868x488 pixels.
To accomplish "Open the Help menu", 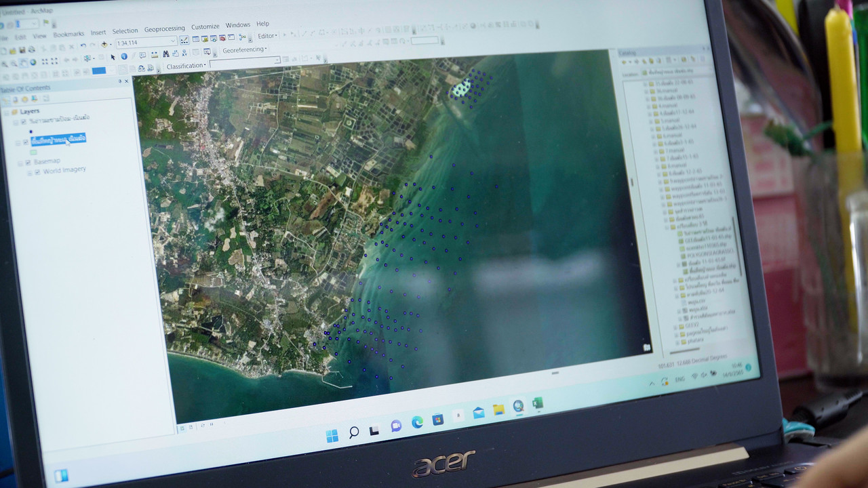I will [262, 24].
